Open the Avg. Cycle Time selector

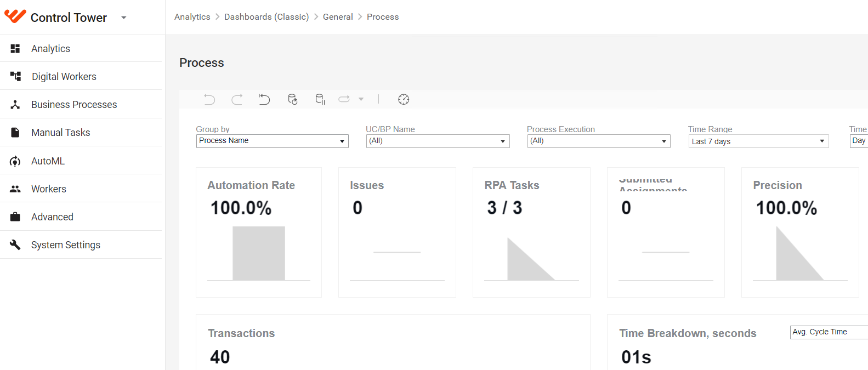829,332
